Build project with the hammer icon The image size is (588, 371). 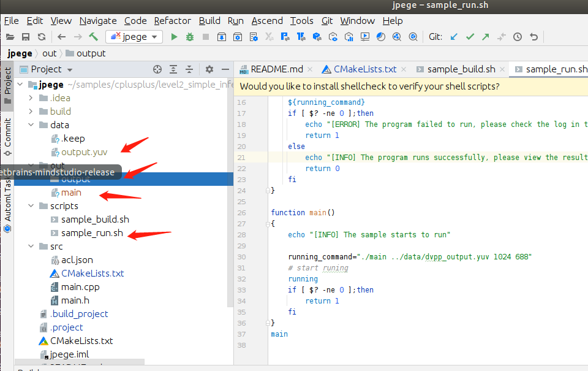click(93, 36)
